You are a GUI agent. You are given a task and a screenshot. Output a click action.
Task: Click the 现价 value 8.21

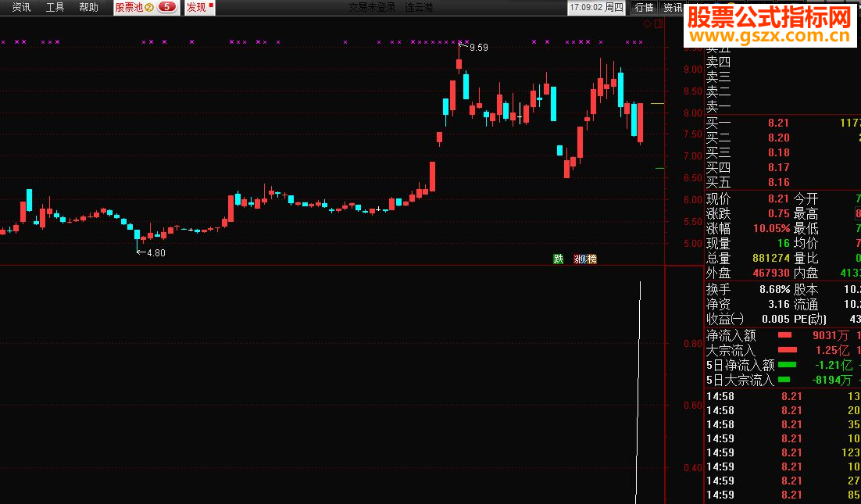779,198
